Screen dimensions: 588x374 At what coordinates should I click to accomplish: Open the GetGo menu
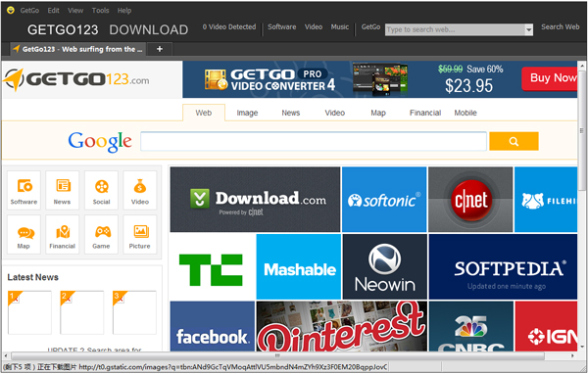[29, 11]
